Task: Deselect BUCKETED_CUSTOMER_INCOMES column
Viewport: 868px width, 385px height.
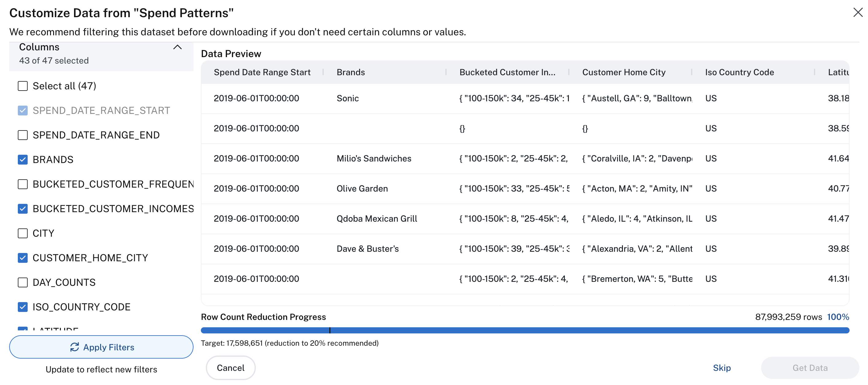Action: point(23,208)
